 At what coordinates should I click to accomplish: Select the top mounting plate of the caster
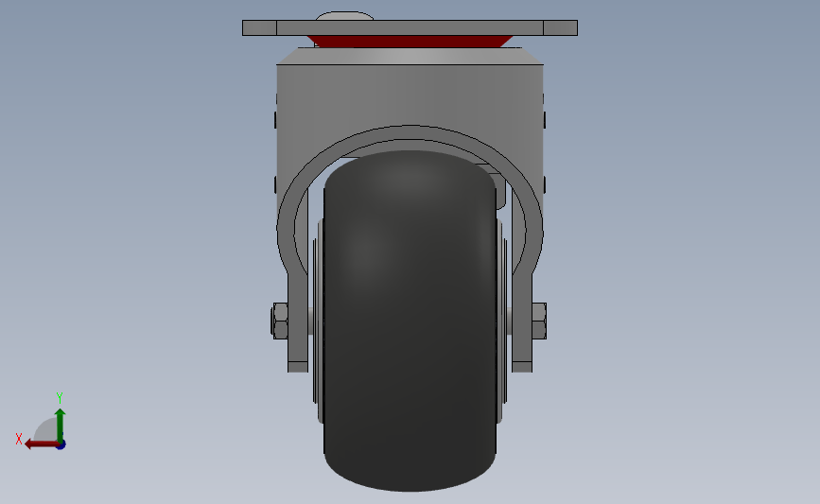(410, 27)
